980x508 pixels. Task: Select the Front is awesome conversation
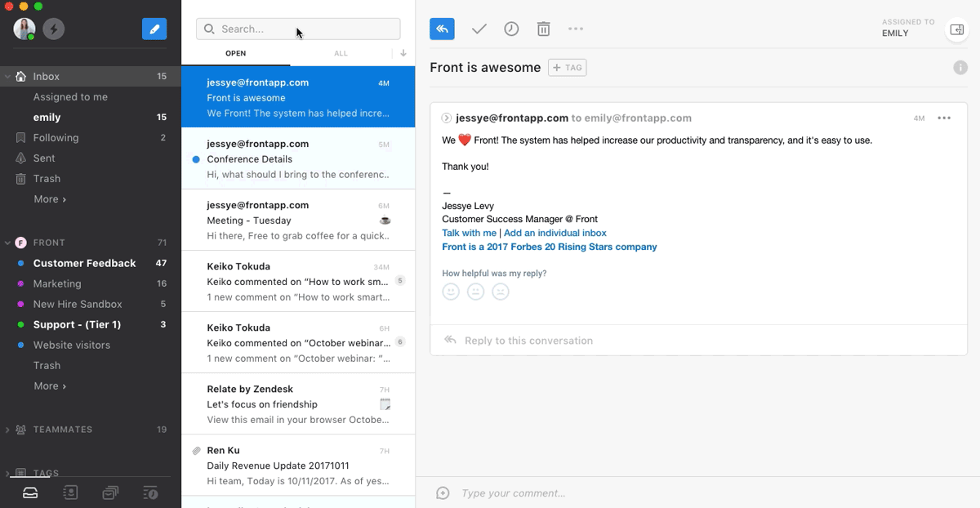pyautogui.click(x=298, y=97)
